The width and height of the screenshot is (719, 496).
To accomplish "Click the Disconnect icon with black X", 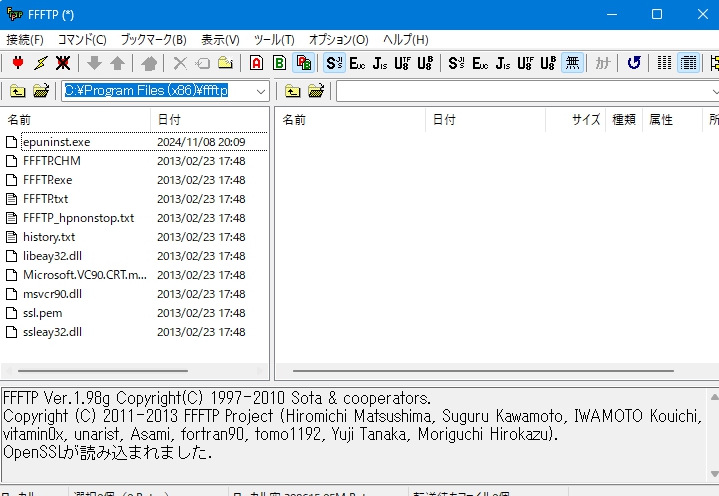I will [63, 63].
